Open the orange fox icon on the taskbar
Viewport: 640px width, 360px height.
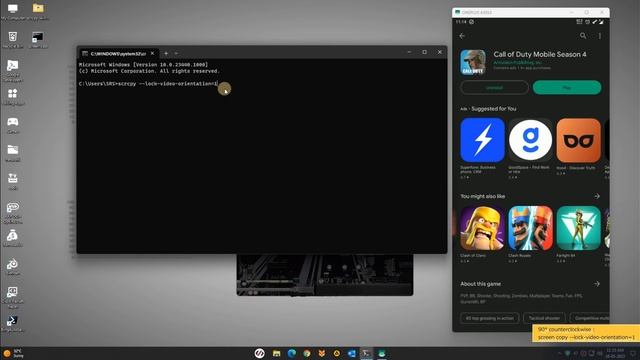pyautogui.click(x=322, y=353)
